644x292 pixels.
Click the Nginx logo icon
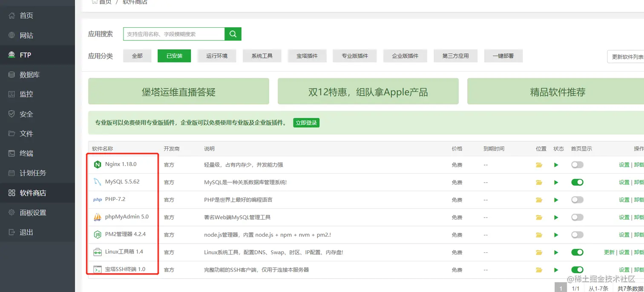click(98, 164)
